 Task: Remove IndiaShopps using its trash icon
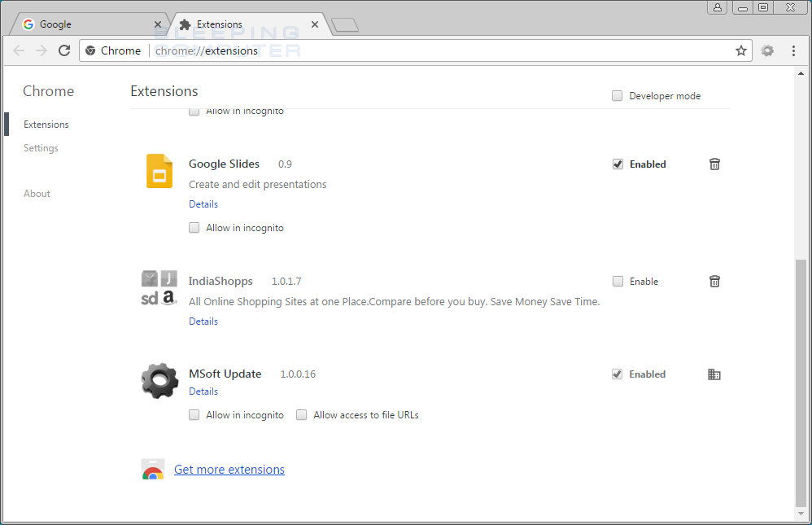click(x=714, y=282)
